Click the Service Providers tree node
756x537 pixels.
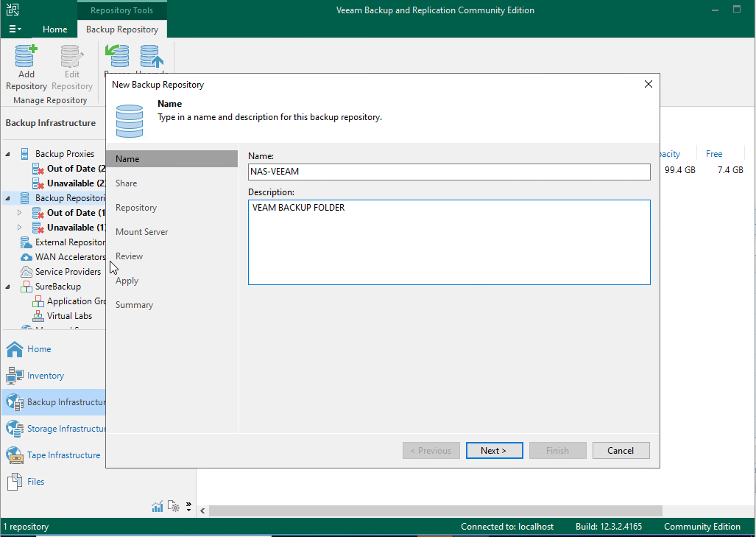(68, 272)
